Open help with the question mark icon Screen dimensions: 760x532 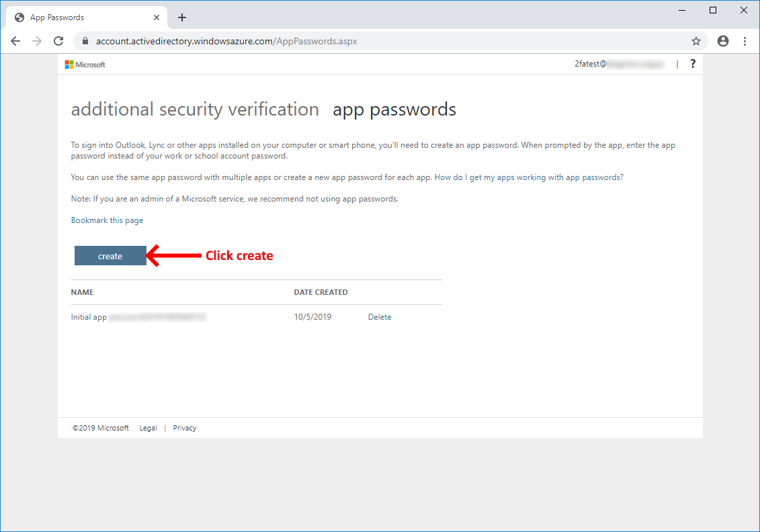pos(693,63)
